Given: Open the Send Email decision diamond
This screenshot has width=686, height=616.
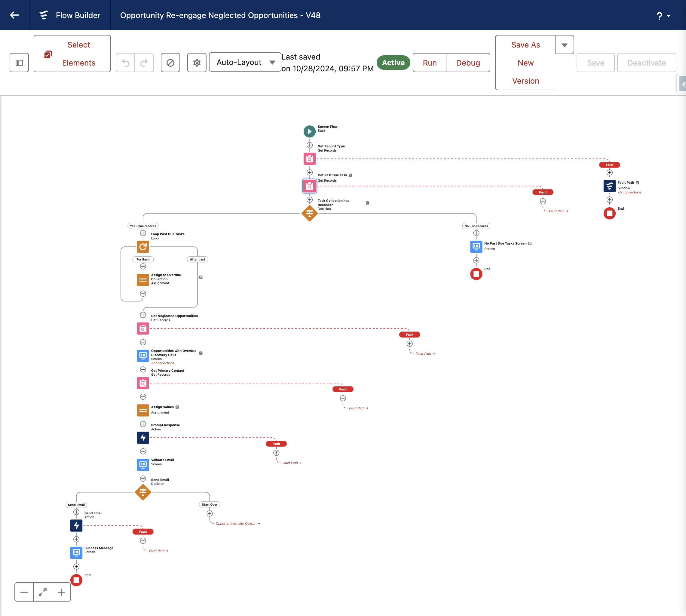Looking at the screenshot, I should click(143, 492).
